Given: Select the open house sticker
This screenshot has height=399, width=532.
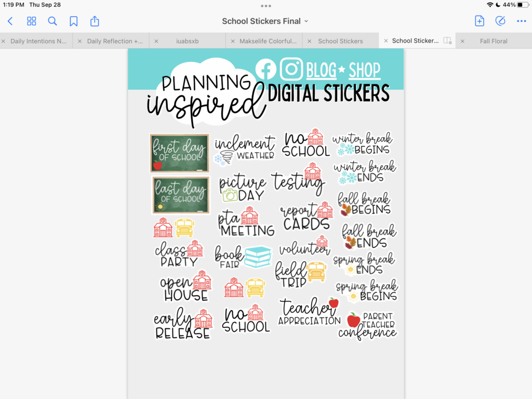Looking at the screenshot, I should pos(185,286).
